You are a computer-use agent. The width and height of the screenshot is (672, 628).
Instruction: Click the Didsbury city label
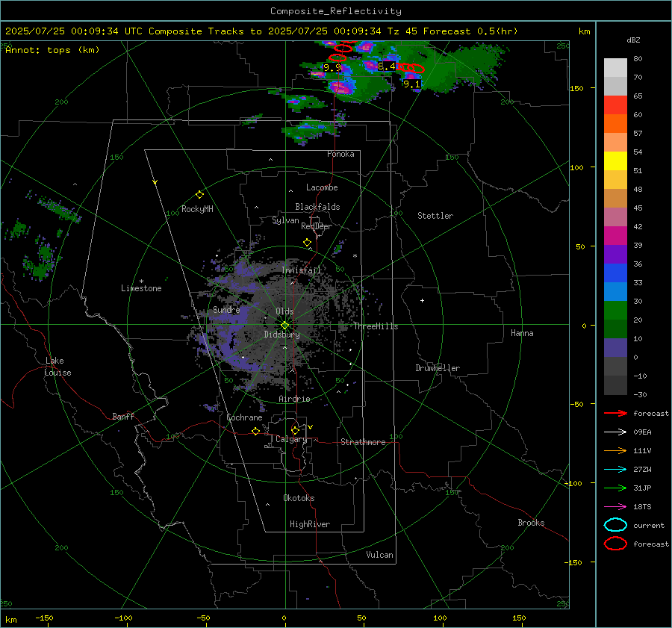(281, 335)
